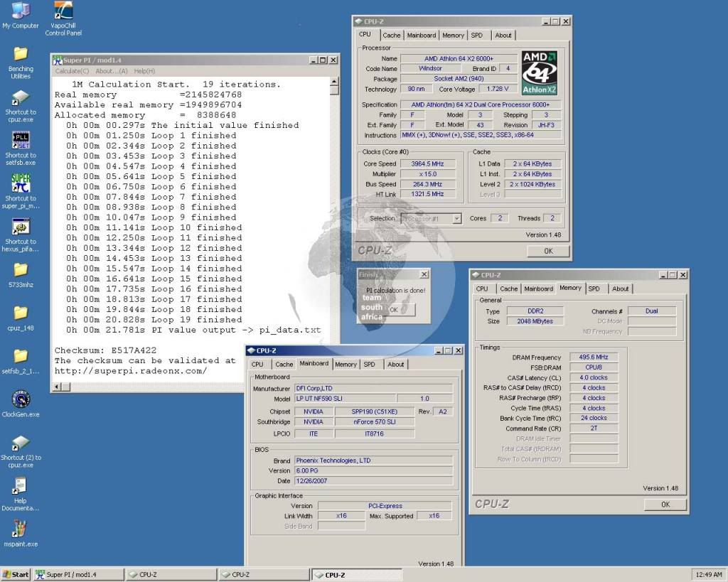
Task: Open the Help menu in Super PI
Action: [x=144, y=71]
